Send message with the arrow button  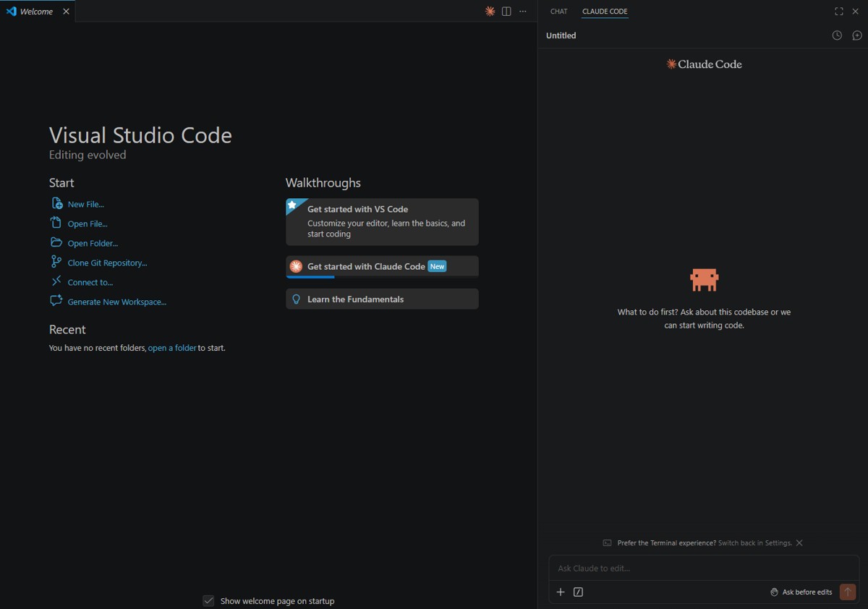[x=848, y=592]
